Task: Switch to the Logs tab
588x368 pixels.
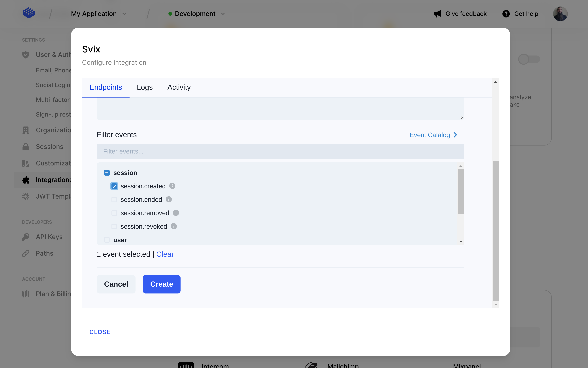Action: [x=145, y=87]
